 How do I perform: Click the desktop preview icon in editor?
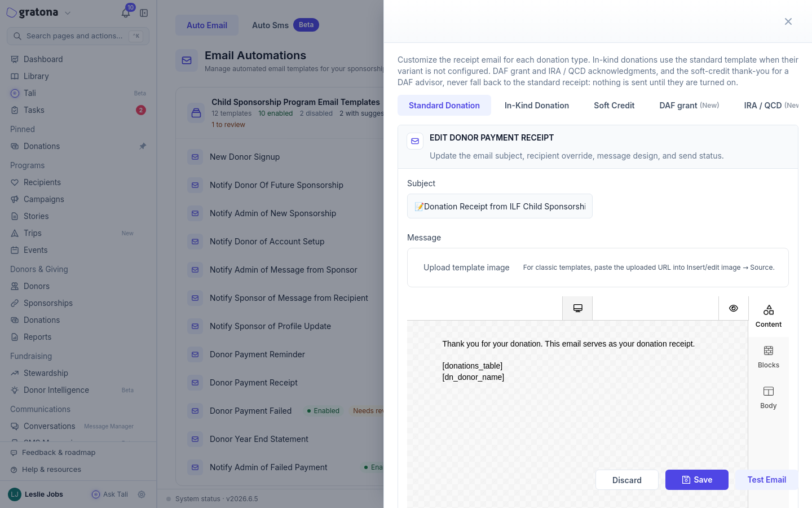coord(577,308)
